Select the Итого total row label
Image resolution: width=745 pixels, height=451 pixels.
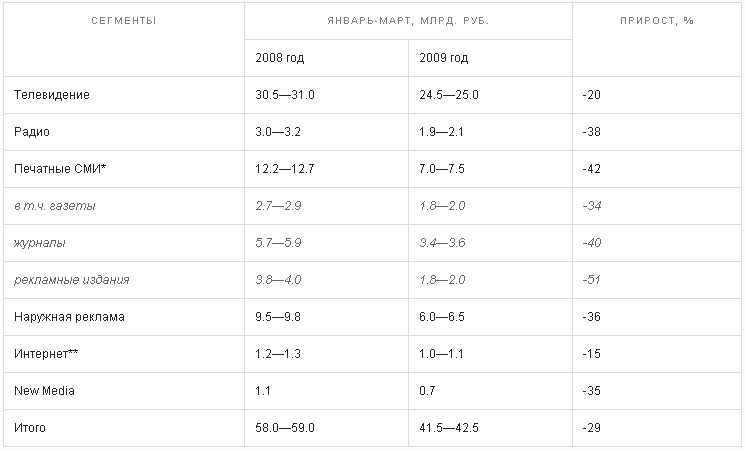click(30, 428)
